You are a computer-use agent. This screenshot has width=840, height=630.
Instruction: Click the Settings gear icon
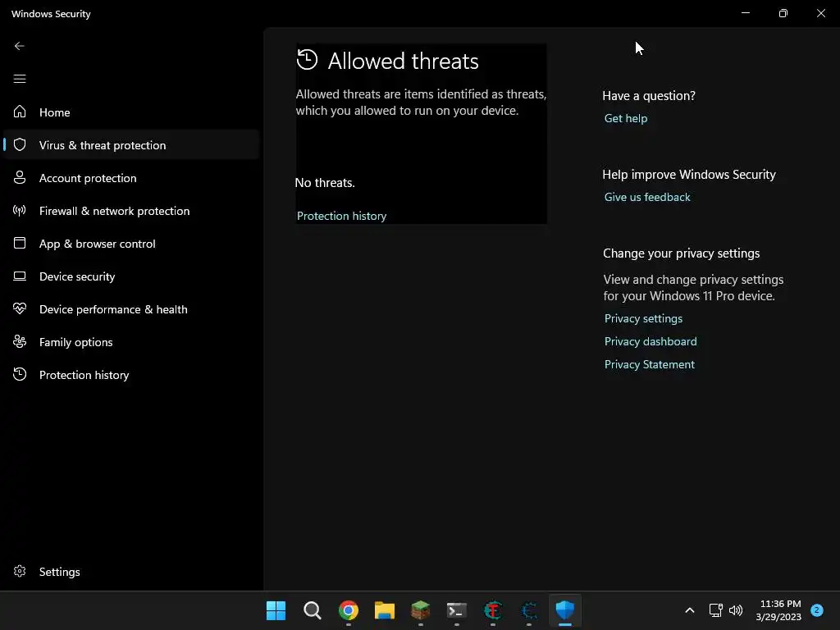pyautogui.click(x=20, y=571)
